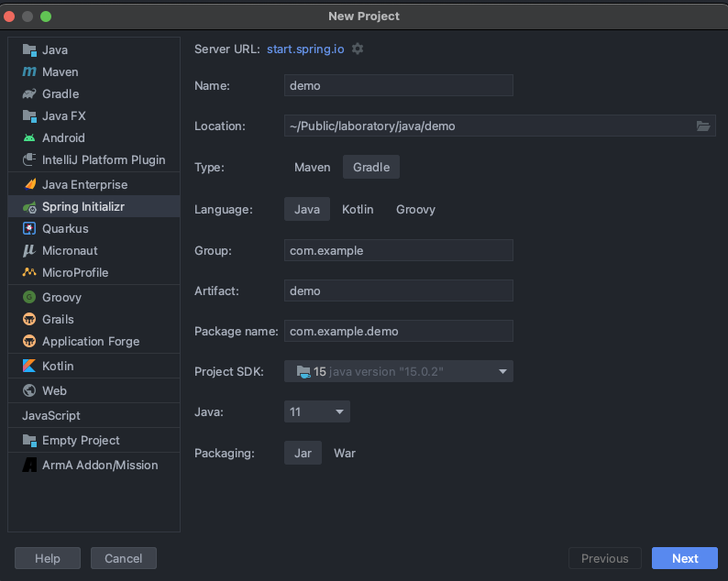Viewport: 728px width, 581px height.
Task: Select Empty Project label in list
Action: (x=81, y=441)
